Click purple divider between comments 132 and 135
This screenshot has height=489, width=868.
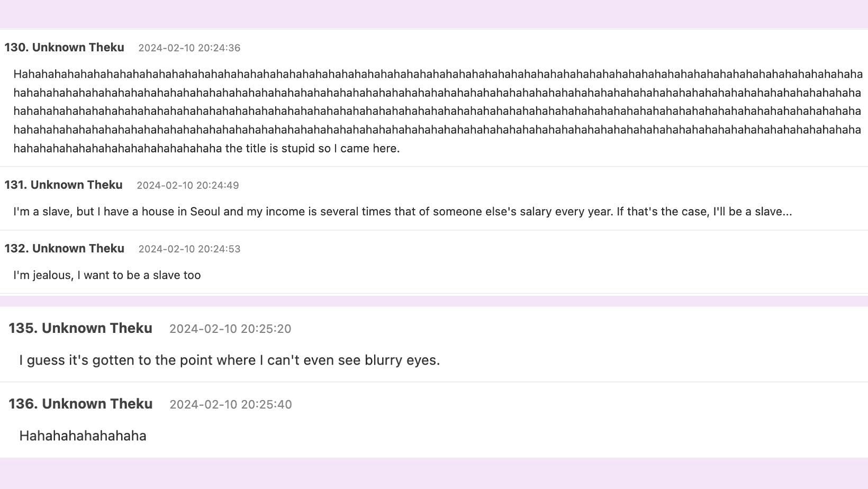[434, 301]
